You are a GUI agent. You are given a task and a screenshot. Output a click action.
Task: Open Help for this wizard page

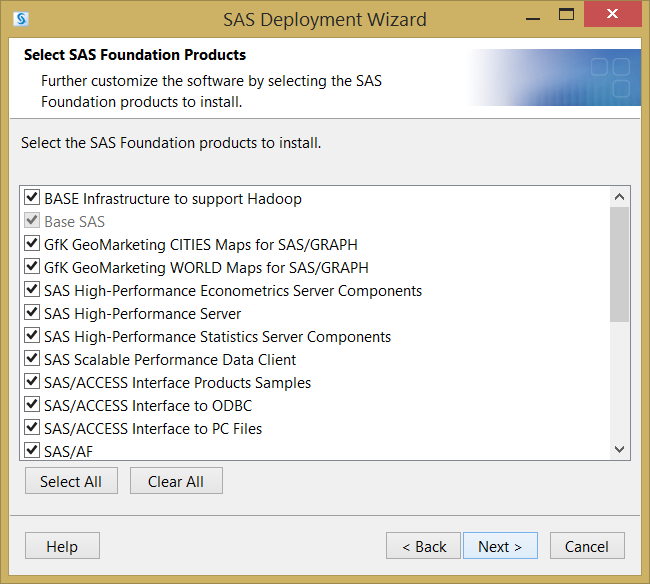coord(62,546)
